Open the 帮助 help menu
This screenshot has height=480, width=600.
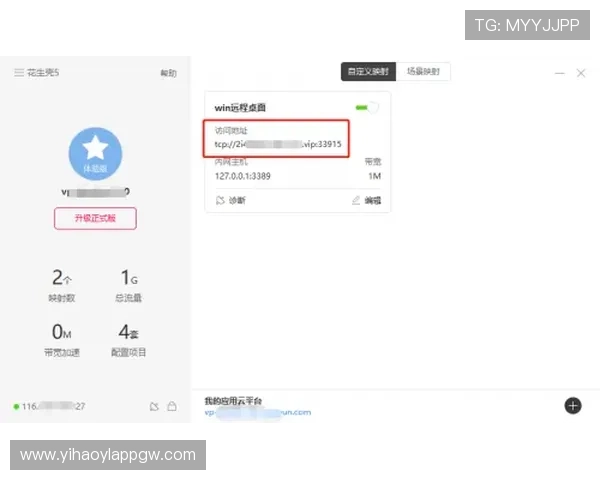[x=168, y=73]
